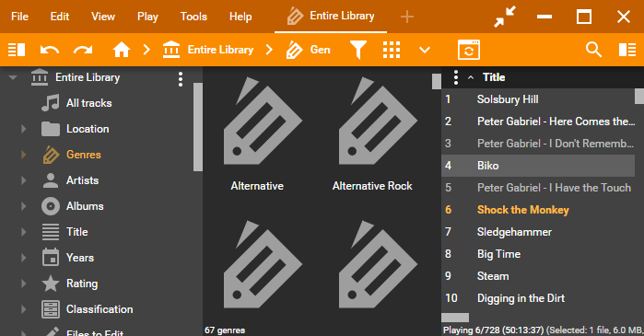Click the track list horizontal scrollbar

pyautogui.click(x=455, y=318)
